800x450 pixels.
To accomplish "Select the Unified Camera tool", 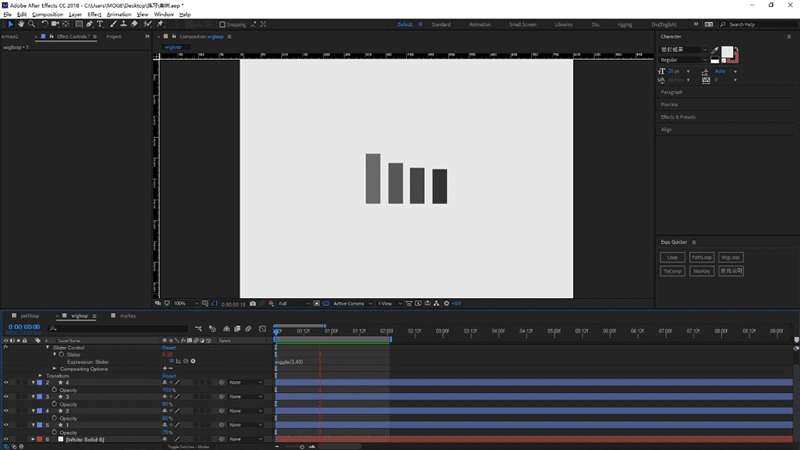I will click(x=55, y=24).
